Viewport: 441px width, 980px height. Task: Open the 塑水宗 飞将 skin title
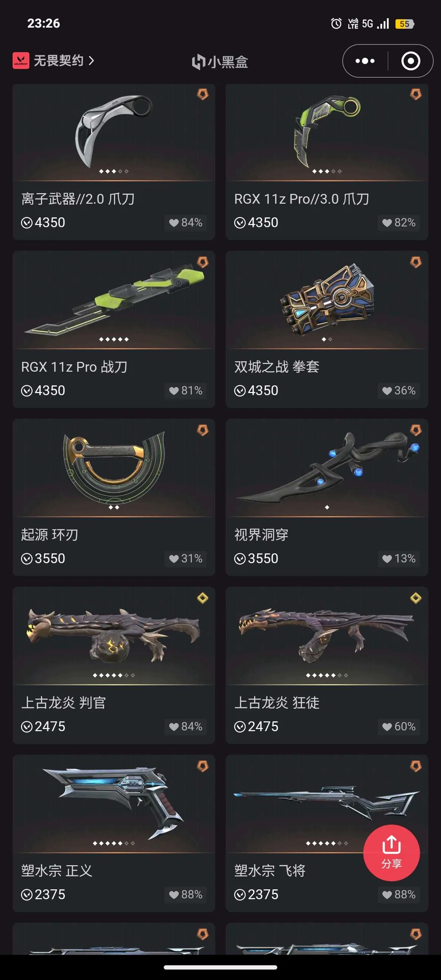270,871
